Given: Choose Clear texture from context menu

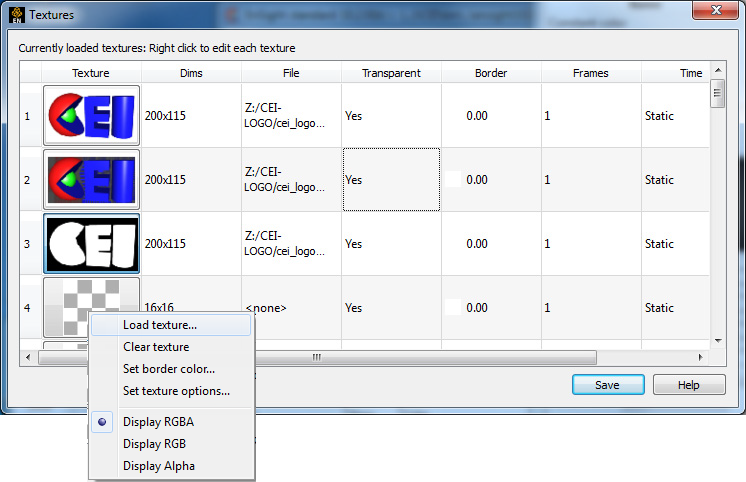Looking at the screenshot, I should click(x=171, y=347).
